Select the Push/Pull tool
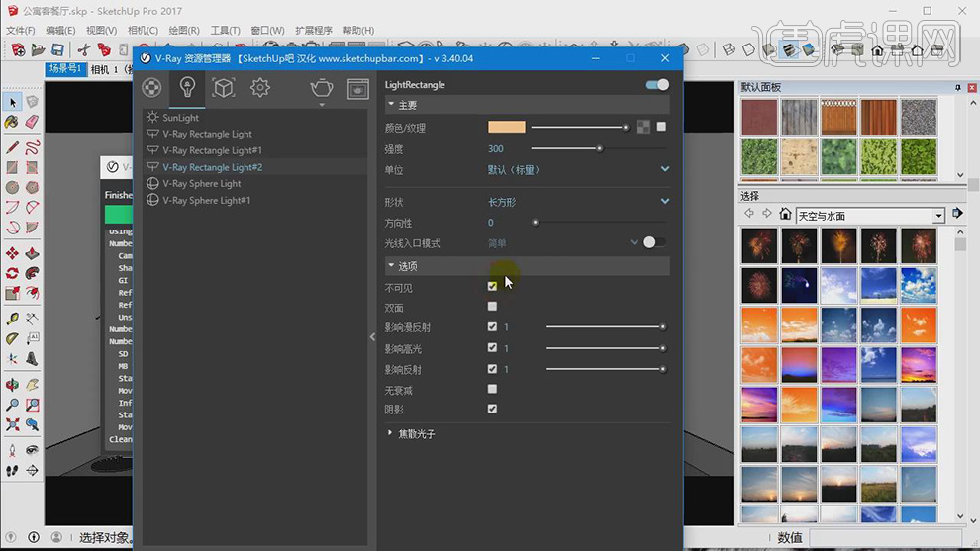The height and width of the screenshot is (551, 980). tap(32, 253)
